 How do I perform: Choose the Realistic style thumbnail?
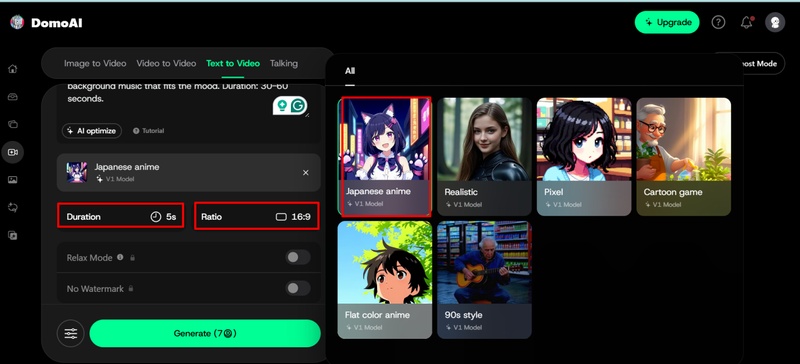pyautogui.click(x=484, y=156)
